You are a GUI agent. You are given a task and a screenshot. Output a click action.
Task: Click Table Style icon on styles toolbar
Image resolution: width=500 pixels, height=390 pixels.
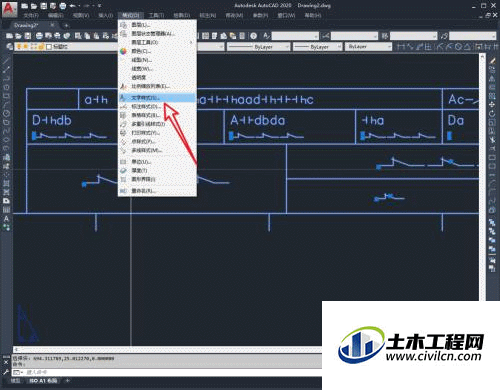pyautogui.click(x=385, y=36)
